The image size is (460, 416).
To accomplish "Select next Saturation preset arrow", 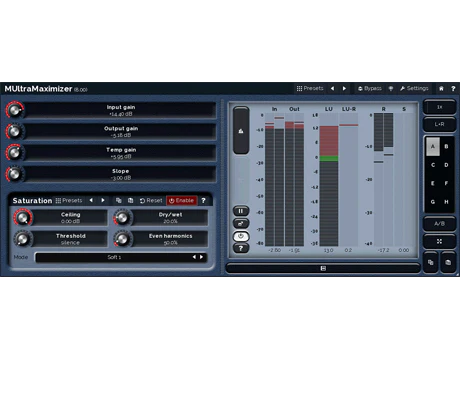I will 103,200.
